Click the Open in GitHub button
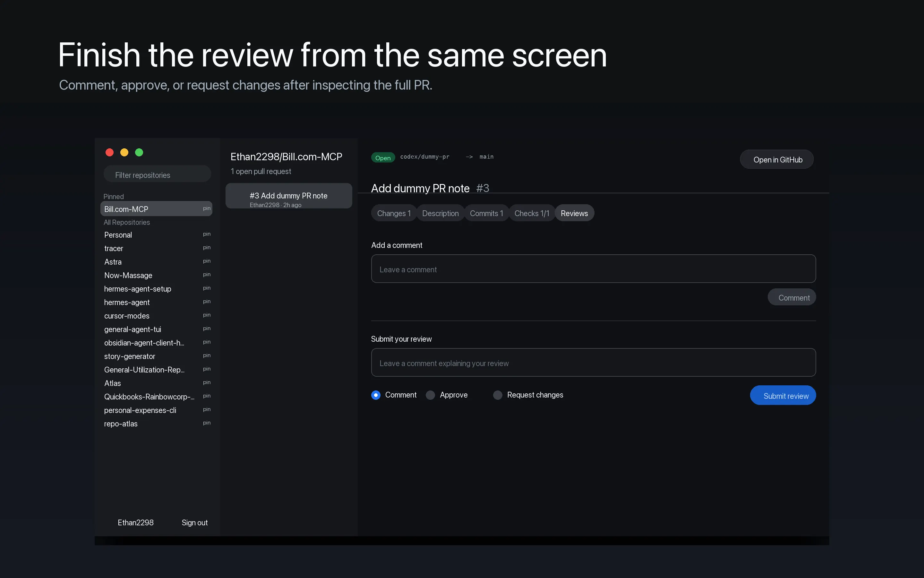This screenshot has height=578, width=924. (777, 159)
